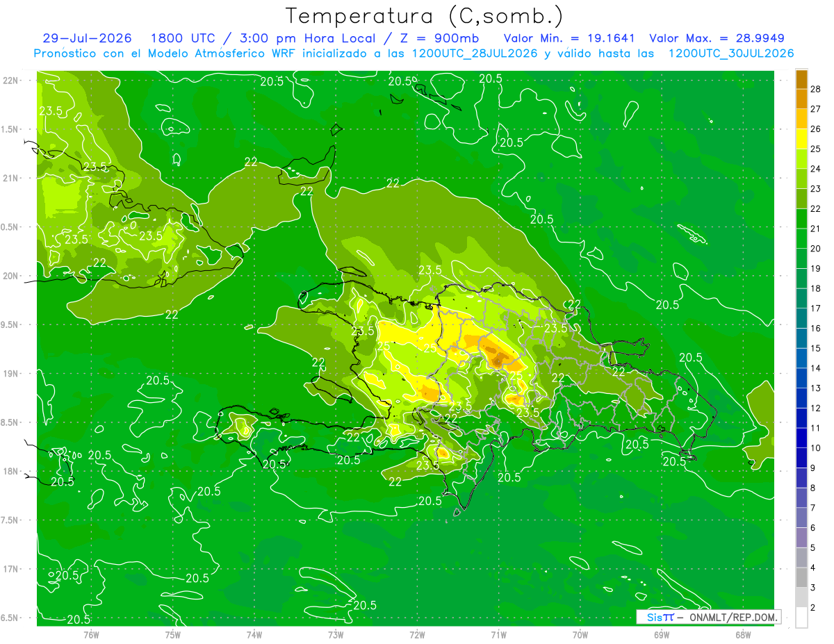
Task: Click the "70W" longitude axis label
Action: (580, 635)
